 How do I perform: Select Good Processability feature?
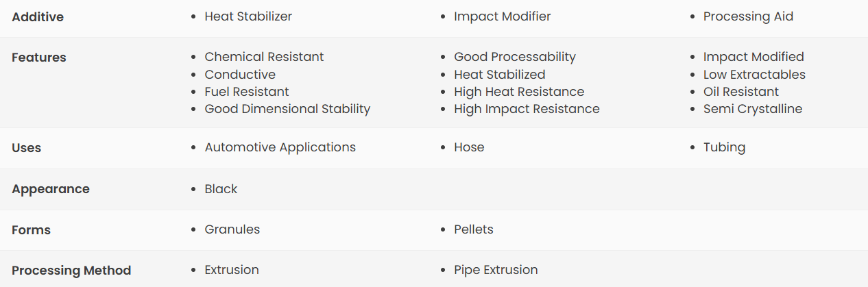(515, 57)
